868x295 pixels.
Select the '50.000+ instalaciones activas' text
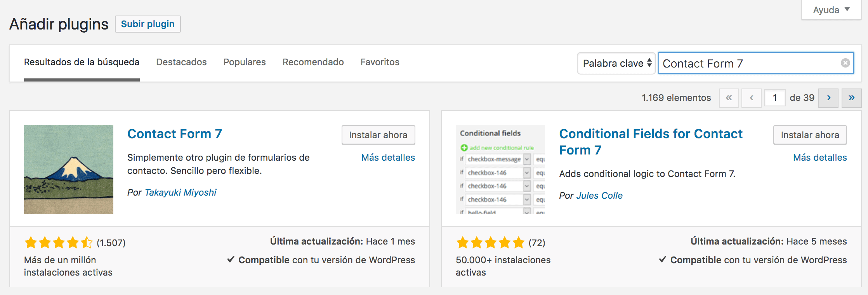pos(503,266)
